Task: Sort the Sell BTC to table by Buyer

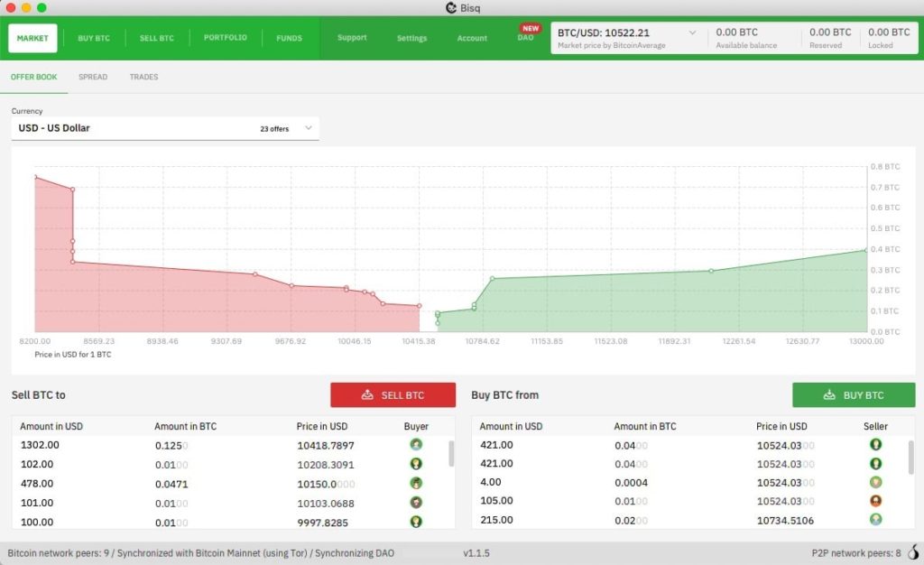Action: coord(416,426)
